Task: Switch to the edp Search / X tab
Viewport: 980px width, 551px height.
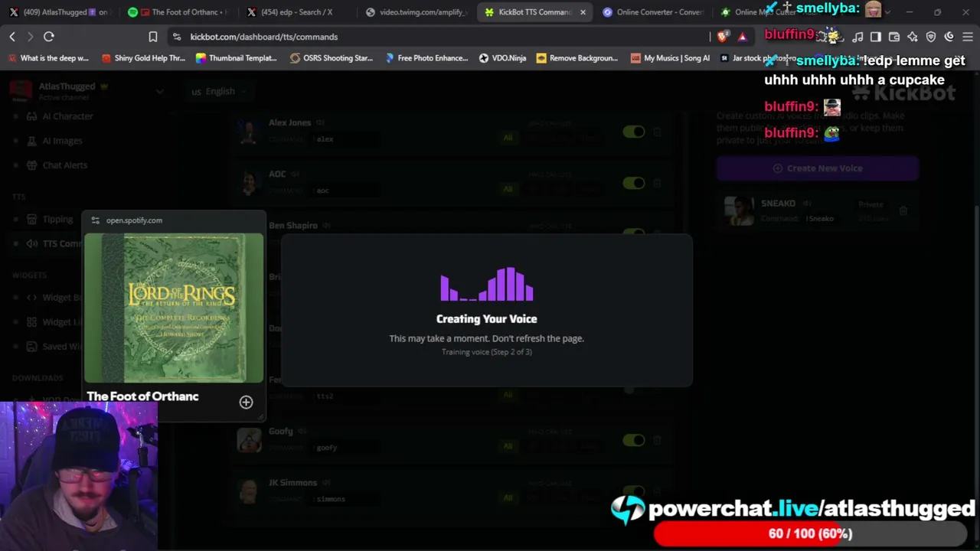Action: tap(297, 12)
